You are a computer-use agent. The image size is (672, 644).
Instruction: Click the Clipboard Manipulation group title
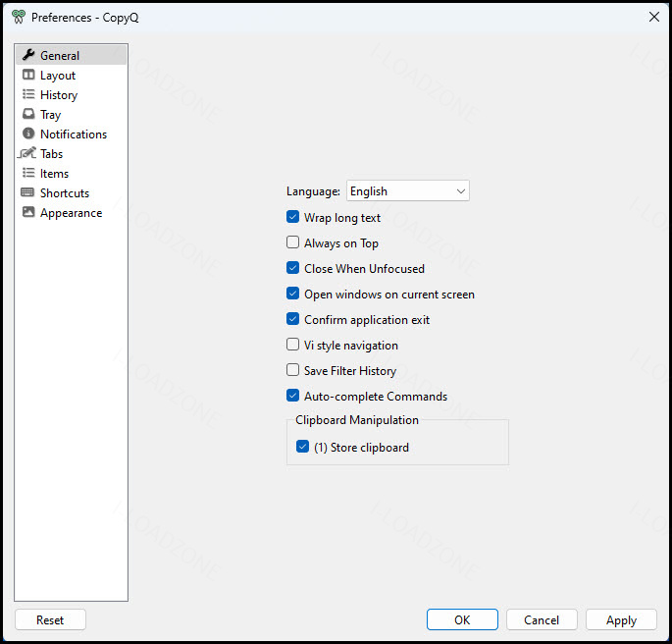point(357,420)
